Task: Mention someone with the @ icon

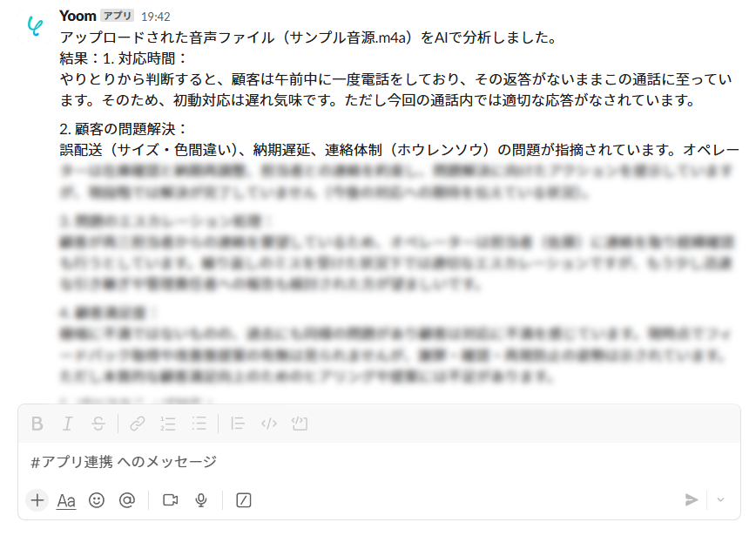Action: [127, 500]
